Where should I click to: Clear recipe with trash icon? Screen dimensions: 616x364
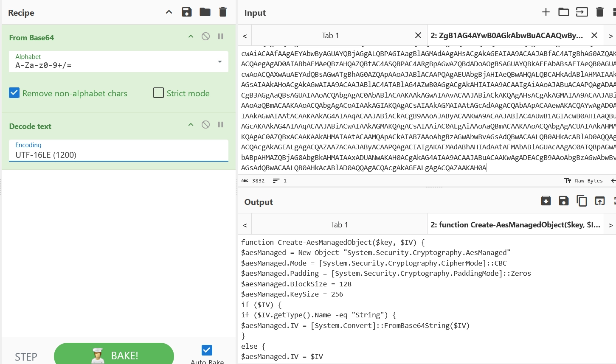click(x=223, y=12)
